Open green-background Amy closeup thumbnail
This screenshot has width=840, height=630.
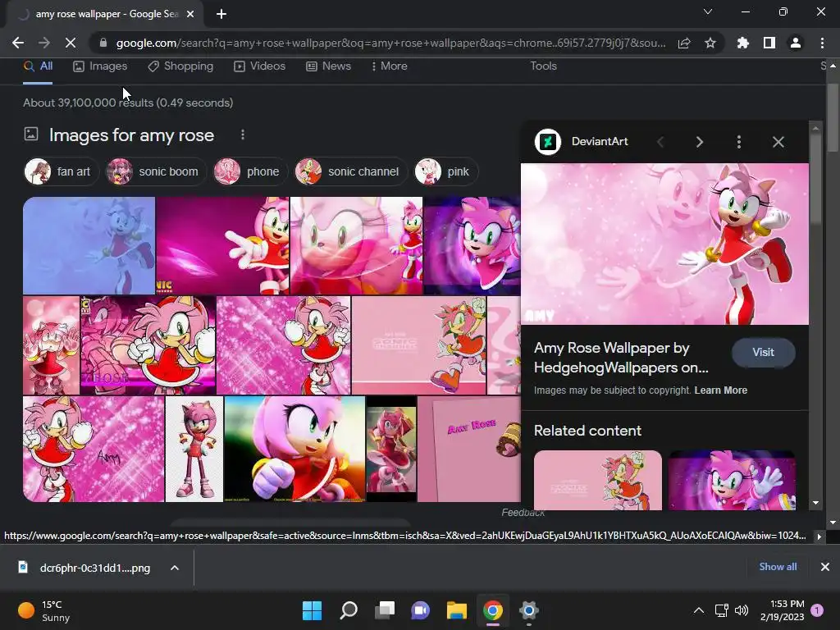point(294,449)
